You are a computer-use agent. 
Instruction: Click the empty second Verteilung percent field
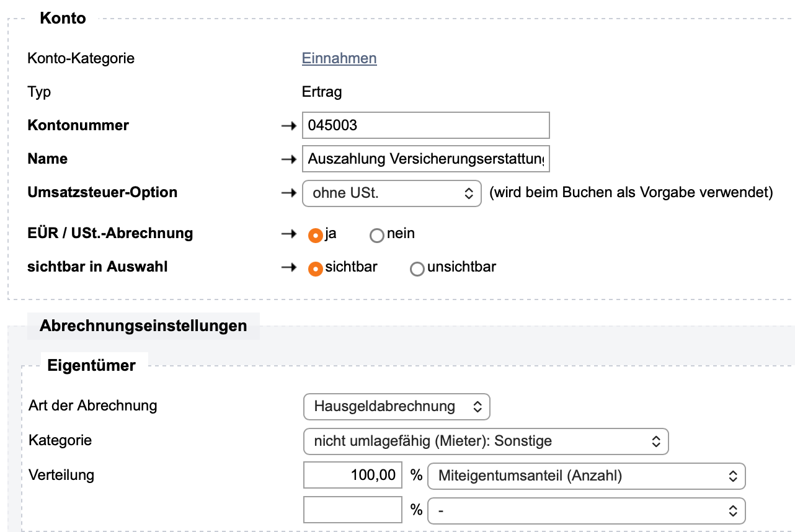tap(353, 510)
